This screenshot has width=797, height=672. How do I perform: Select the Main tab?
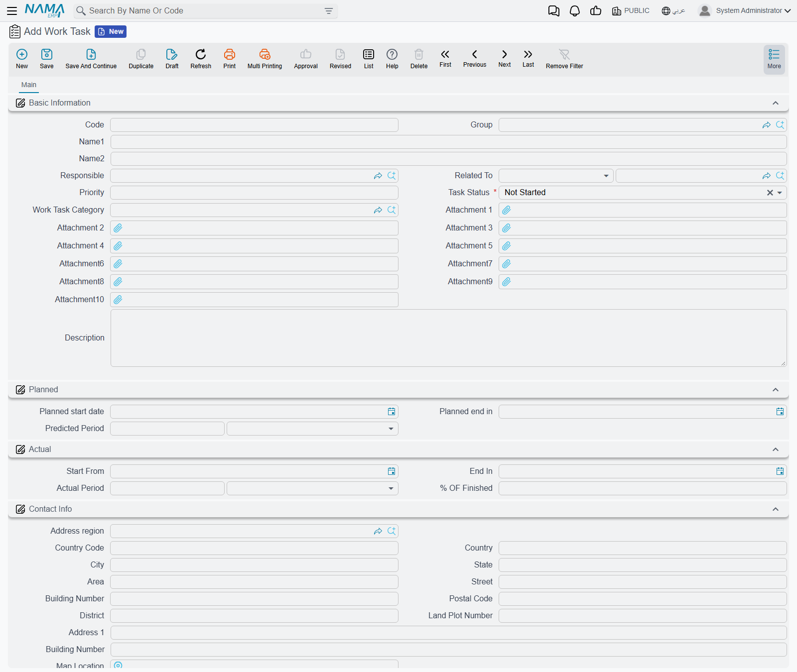(x=29, y=85)
